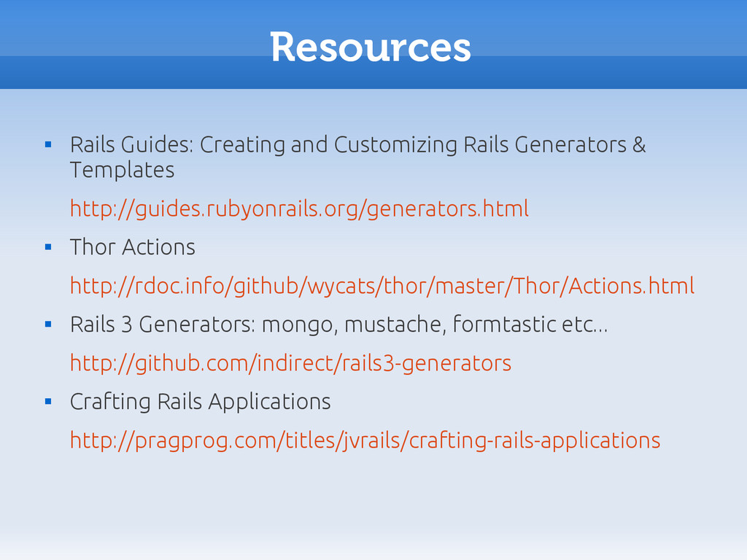Viewport: 747px width, 560px height.
Task: Select the Crafting Rails Applications bullet text
Action: click(x=200, y=402)
